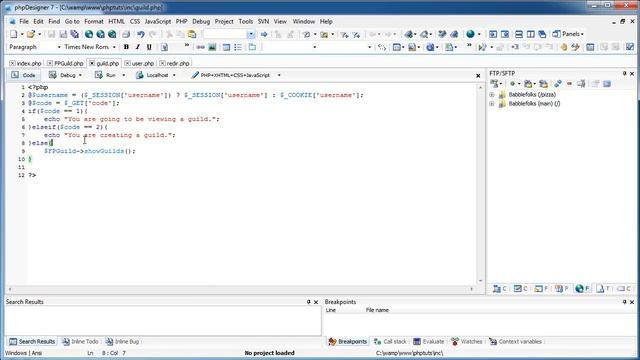Click the large green globe browser icon
Viewport: 640px width, 360px height.
(471, 34)
